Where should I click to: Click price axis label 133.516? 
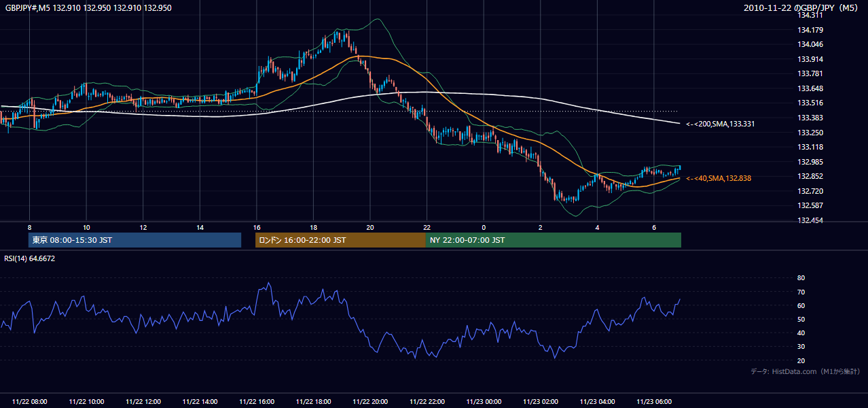tap(811, 103)
